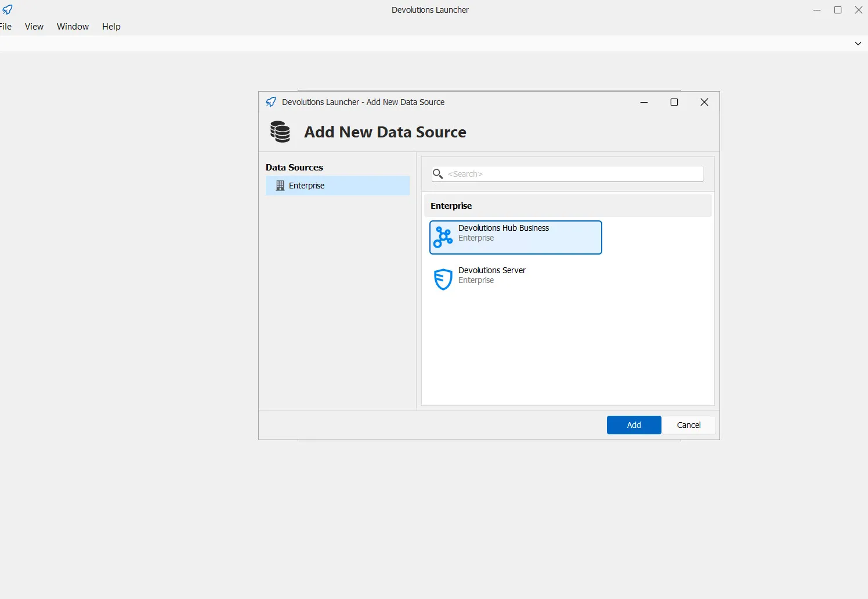
Task: Open the File menu
Action: point(6,27)
